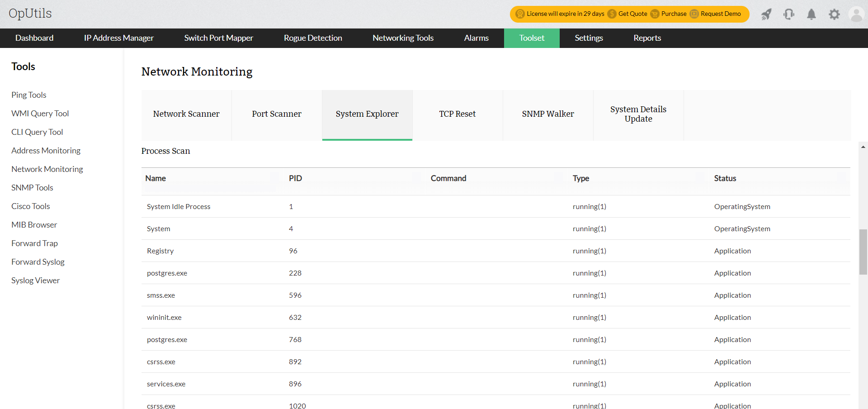
Task: Select Network Monitoring in sidebar
Action: point(47,169)
